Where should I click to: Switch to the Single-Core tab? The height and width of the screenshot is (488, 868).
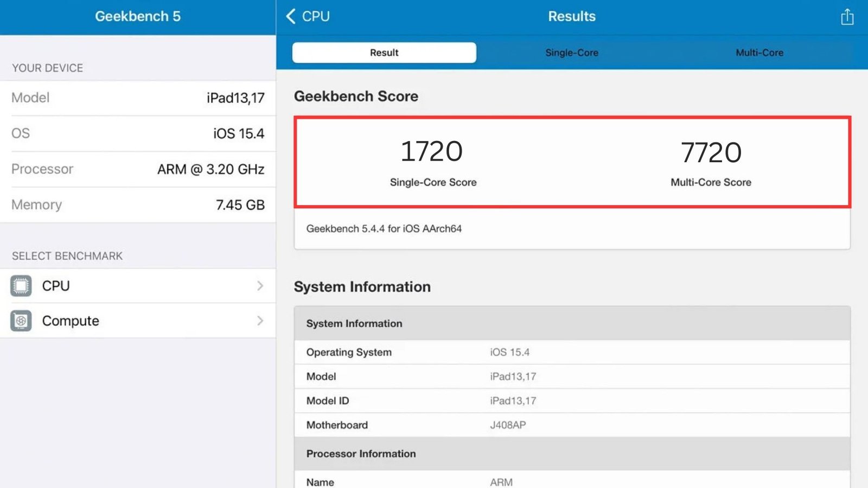(x=572, y=53)
